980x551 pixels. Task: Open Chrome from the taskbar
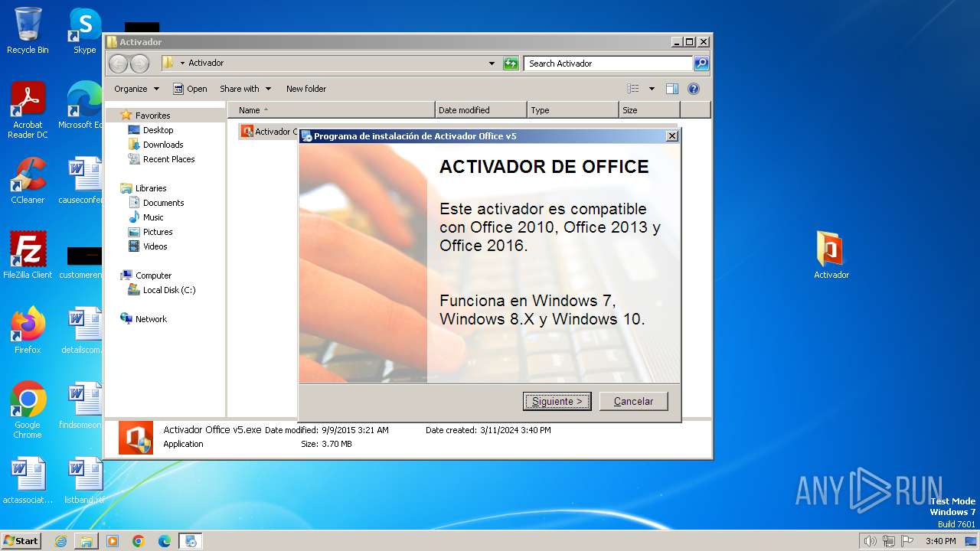point(138,541)
